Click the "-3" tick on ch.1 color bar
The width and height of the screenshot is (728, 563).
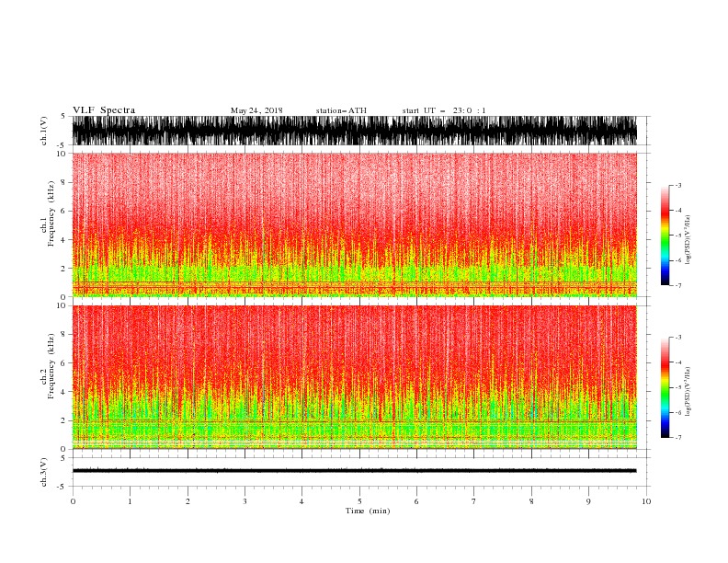[x=678, y=185]
